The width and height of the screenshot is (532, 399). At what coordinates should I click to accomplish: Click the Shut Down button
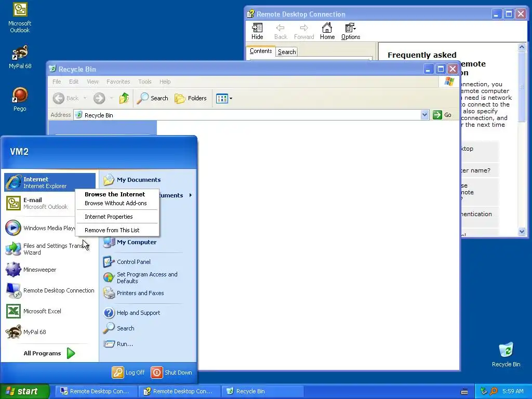(x=171, y=372)
